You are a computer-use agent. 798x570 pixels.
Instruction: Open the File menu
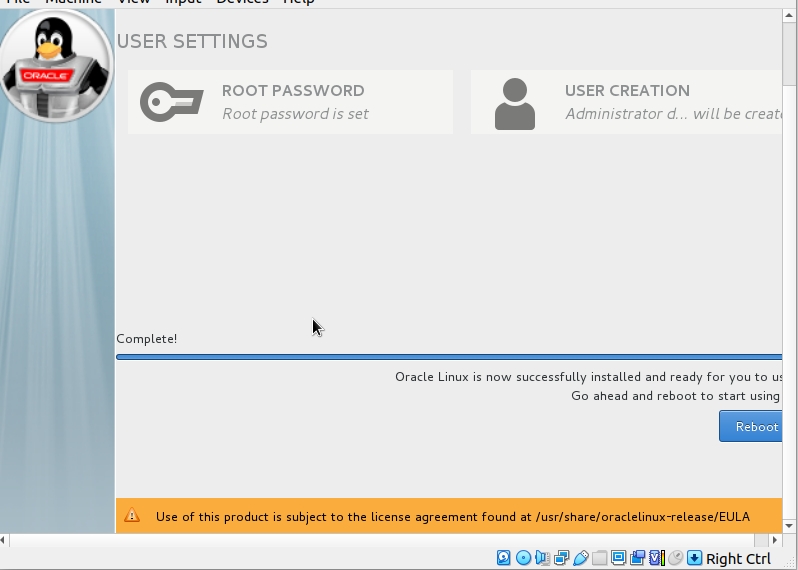click(18, 2)
